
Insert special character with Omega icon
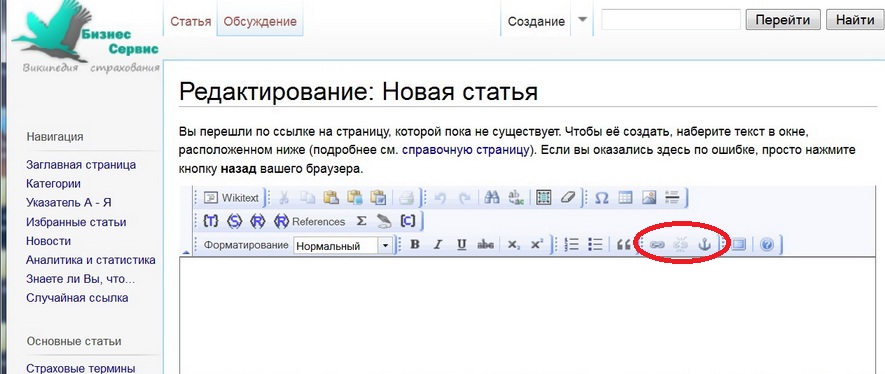pyautogui.click(x=602, y=198)
